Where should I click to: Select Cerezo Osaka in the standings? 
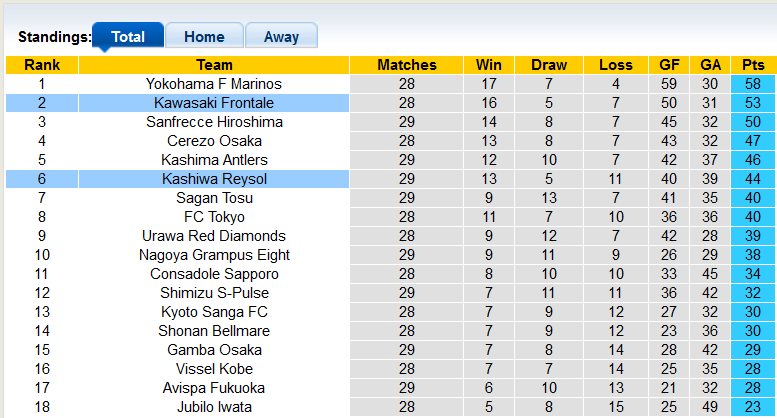214,141
